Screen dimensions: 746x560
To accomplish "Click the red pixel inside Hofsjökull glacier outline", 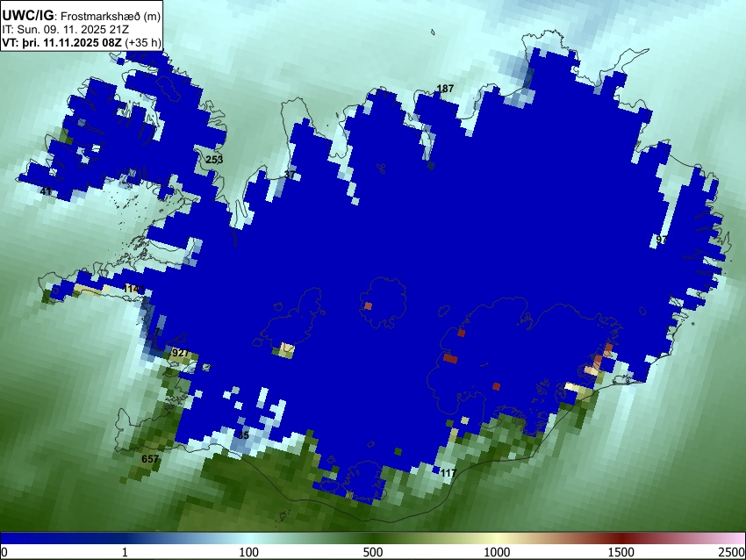I will click(x=368, y=306).
